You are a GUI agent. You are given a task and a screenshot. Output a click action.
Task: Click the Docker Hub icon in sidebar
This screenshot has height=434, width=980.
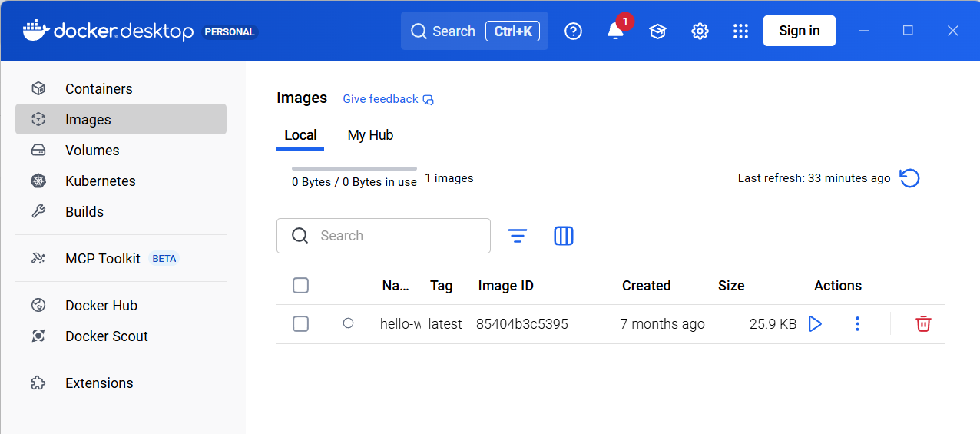(38, 306)
